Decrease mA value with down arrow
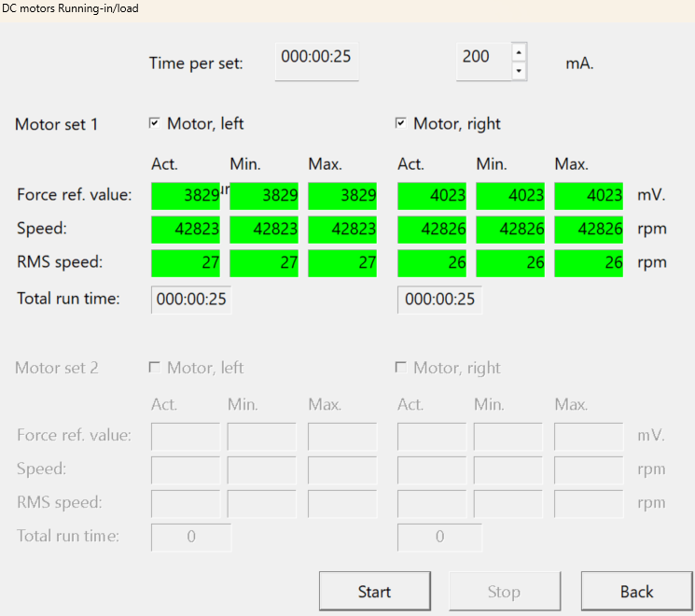 519,71
